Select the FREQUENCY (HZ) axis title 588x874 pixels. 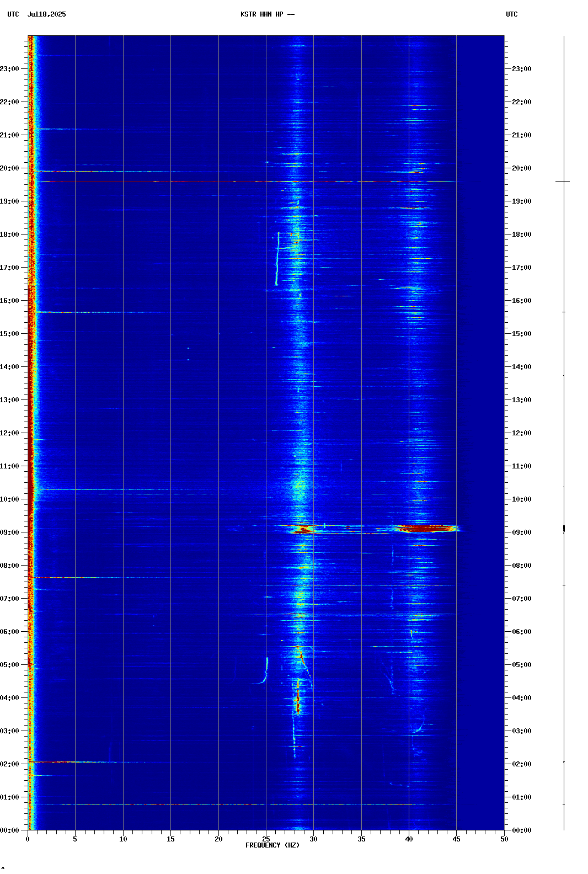pyautogui.click(x=272, y=845)
